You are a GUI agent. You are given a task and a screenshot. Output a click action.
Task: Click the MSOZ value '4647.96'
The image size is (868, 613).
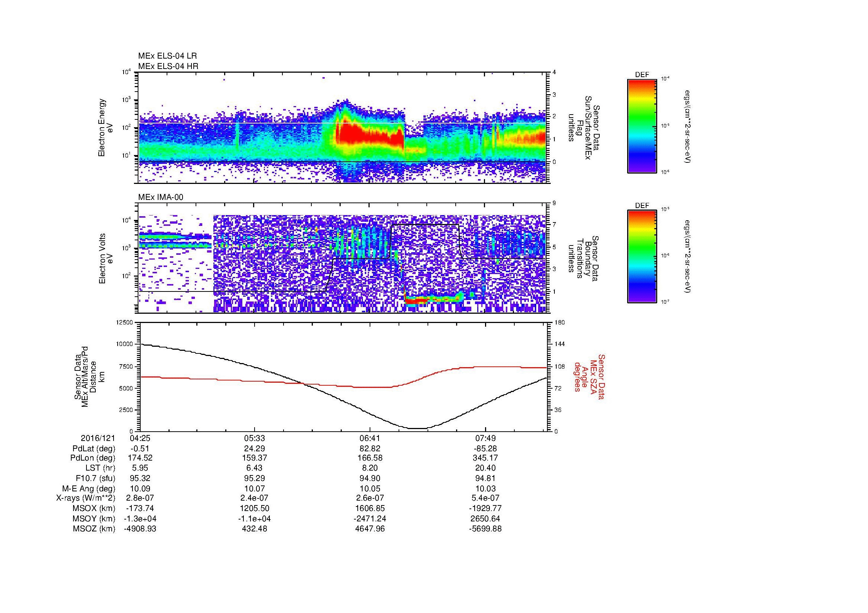pos(370,529)
